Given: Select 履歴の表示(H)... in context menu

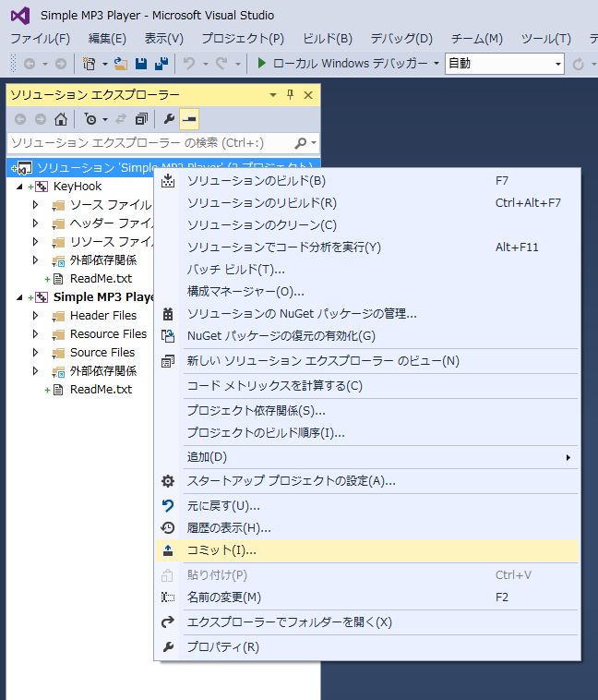Looking at the screenshot, I should pyautogui.click(x=367, y=528).
